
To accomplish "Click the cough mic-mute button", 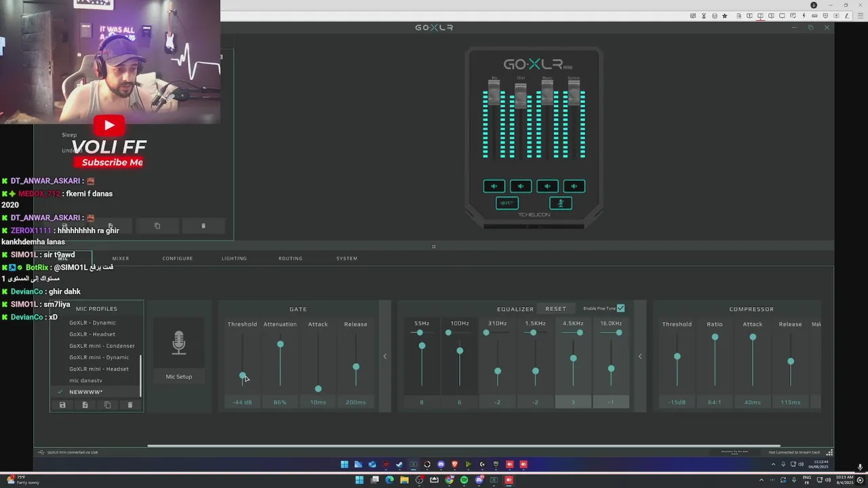I will coord(560,203).
